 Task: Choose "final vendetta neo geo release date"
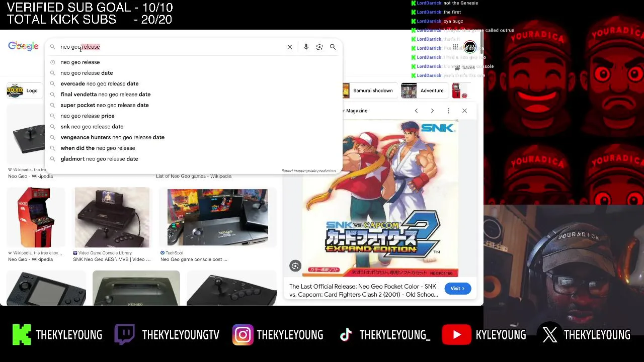193,95
